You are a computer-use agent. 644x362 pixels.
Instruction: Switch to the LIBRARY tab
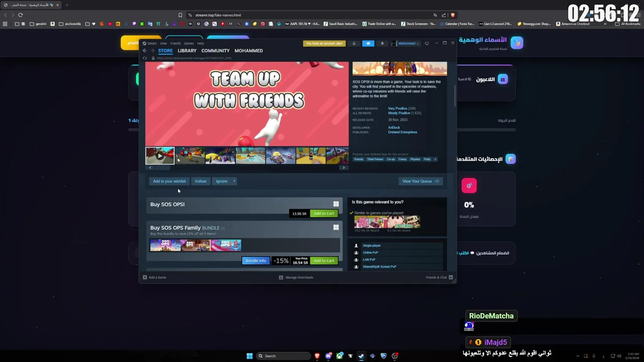pyautogui.click(x=187, y=51)
